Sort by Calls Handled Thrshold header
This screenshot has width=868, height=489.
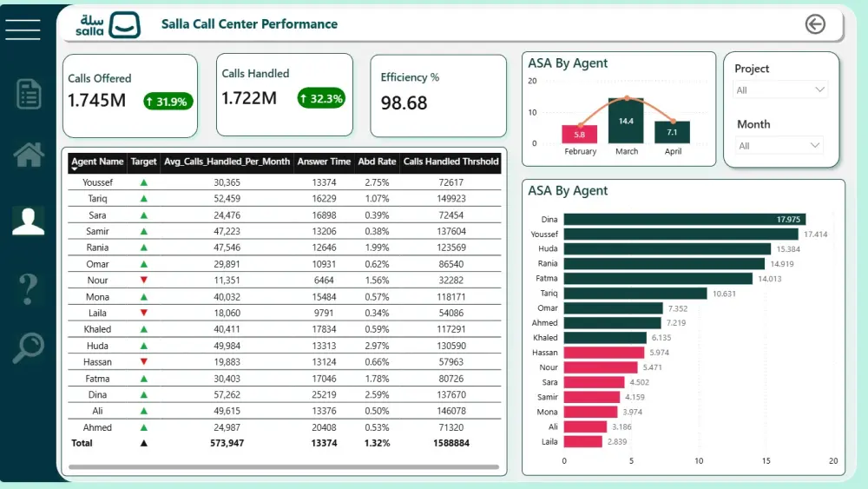click(x=450, y=162)
